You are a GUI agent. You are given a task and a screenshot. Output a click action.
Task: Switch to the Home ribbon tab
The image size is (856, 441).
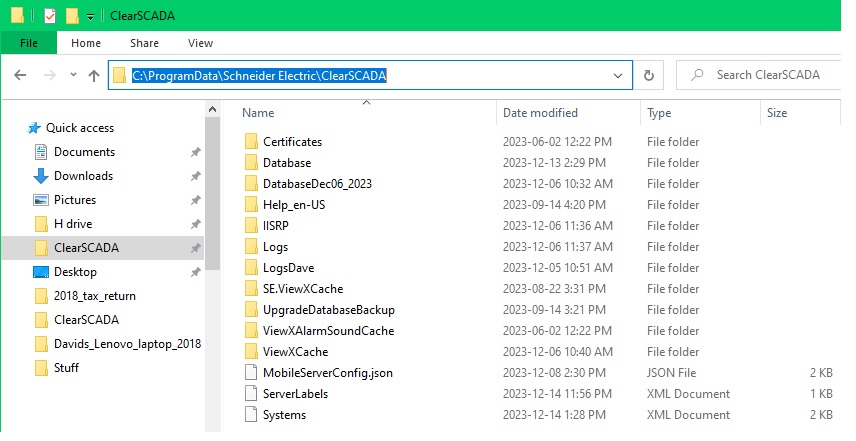[86, 43]
